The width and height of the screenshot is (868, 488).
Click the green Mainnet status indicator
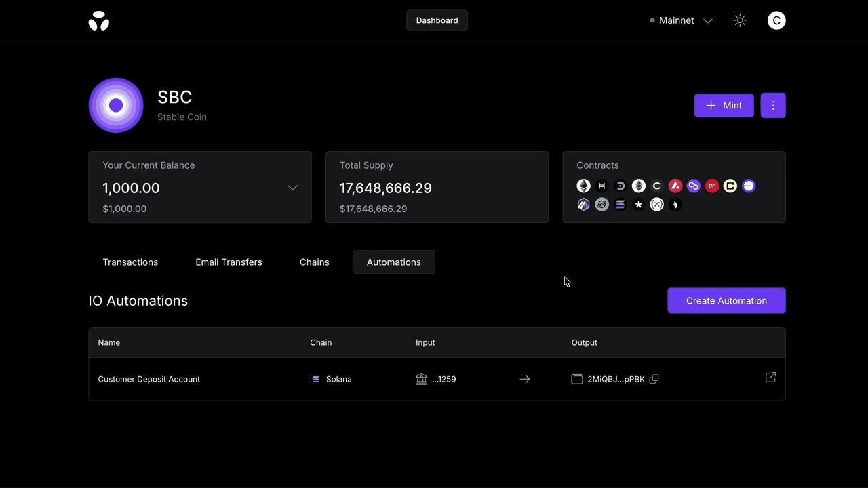click(652, 20)
